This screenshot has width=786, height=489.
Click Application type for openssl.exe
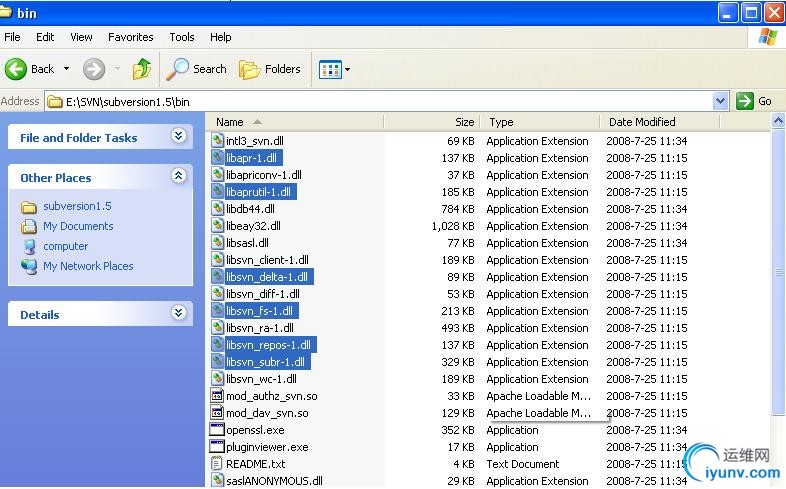tap(512, 430)
